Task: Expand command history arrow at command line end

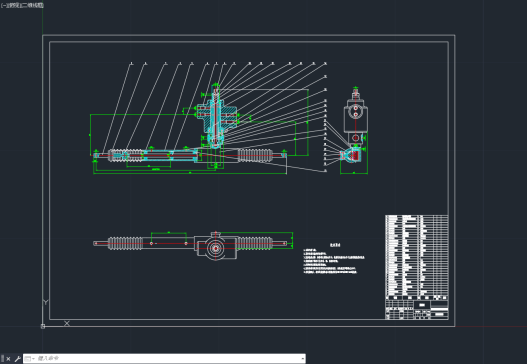Action: click(x=302, y=359)
